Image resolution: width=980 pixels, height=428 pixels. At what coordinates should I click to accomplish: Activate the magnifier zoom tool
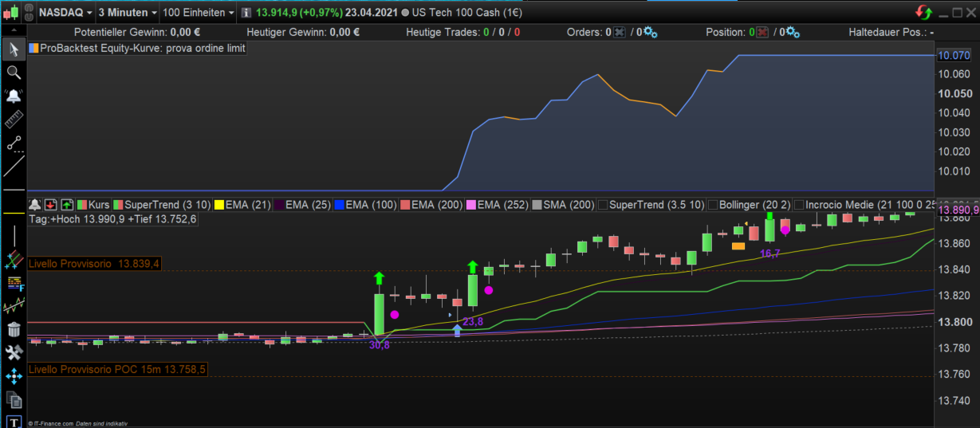tap(14, 73)
